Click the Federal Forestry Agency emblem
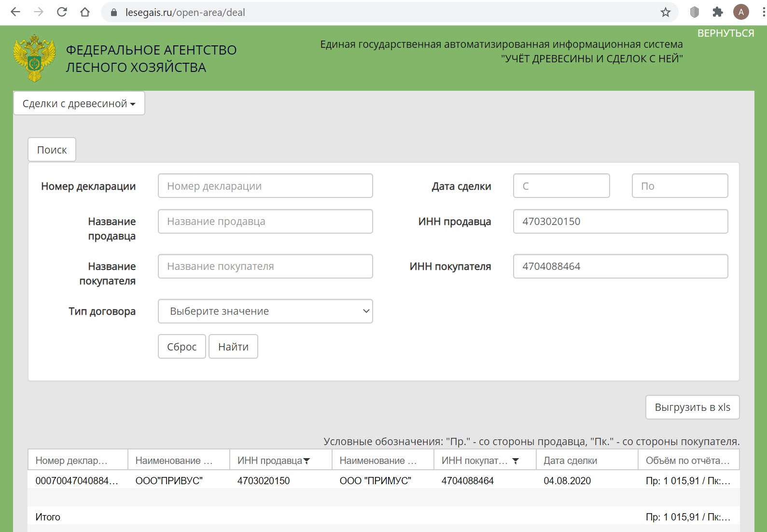This screenshot has height=532, width=767. [x=34, y=58]
